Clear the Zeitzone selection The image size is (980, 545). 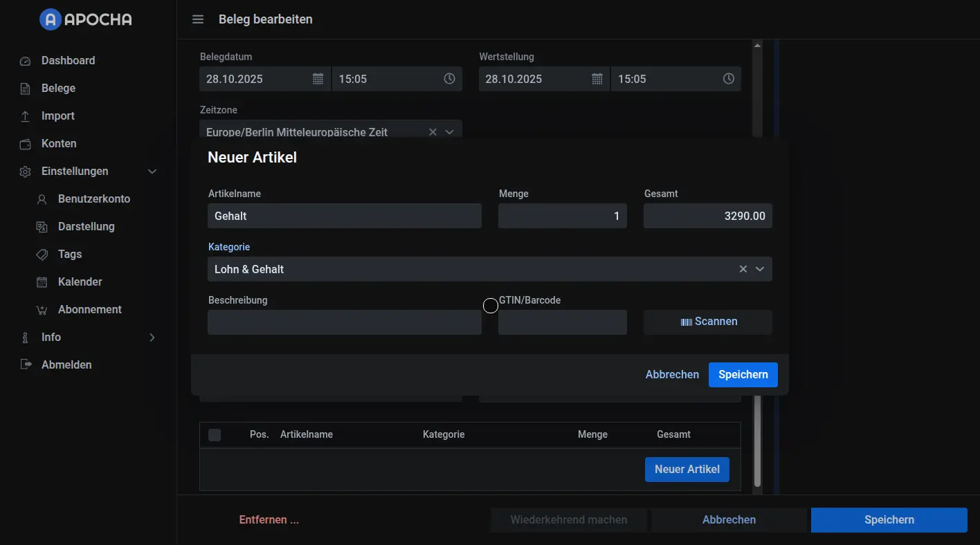pos(433,132)
